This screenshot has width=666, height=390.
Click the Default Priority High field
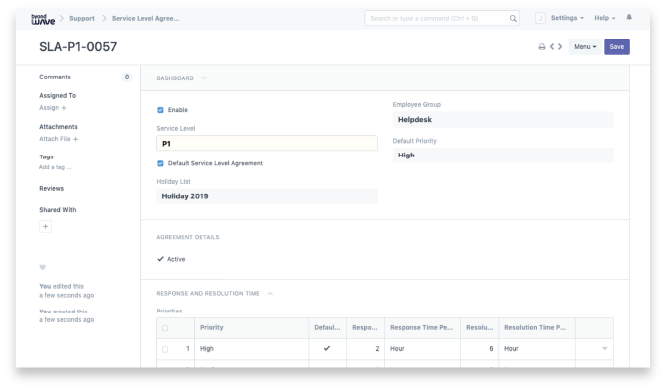[x=503, y=155]
